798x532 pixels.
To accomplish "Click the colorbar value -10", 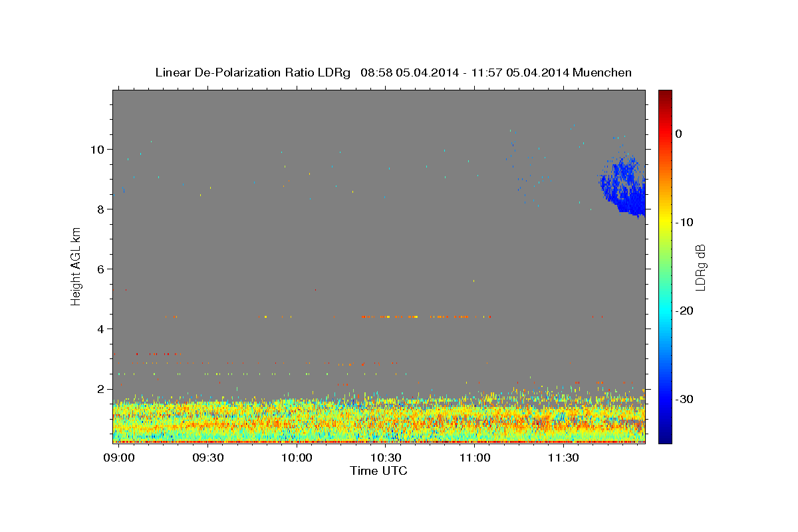I will pos(685,222).
